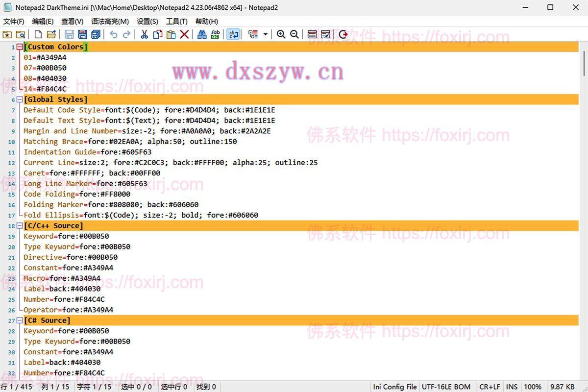Image resolution: width=588 pixels, height=392 pixels.
Task: Open the code folding dropdown arrow
Action: (265, 34)
